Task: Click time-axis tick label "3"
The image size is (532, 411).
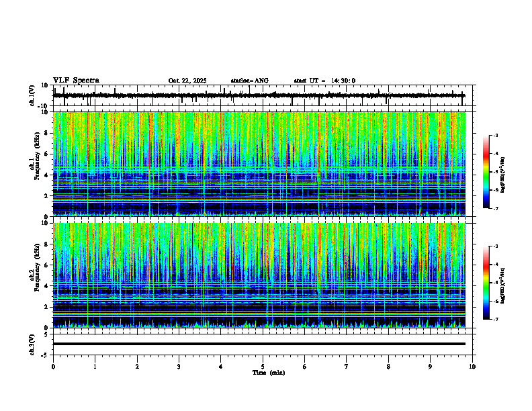Action: (179, 367)
